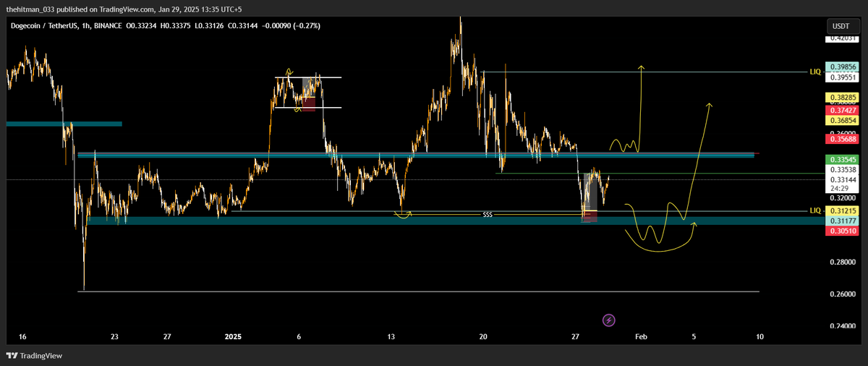Click the 24:29 candle countdown timer

click(x=841, y=188)
